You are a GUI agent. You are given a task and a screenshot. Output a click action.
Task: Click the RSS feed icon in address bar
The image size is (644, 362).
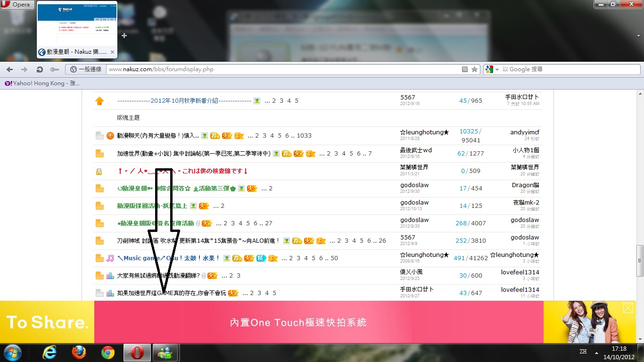coord(465,69)
